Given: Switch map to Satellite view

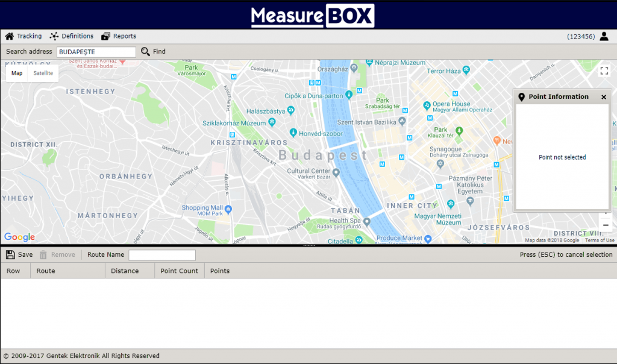Looking at the screenshot, I should click(43, 73).
